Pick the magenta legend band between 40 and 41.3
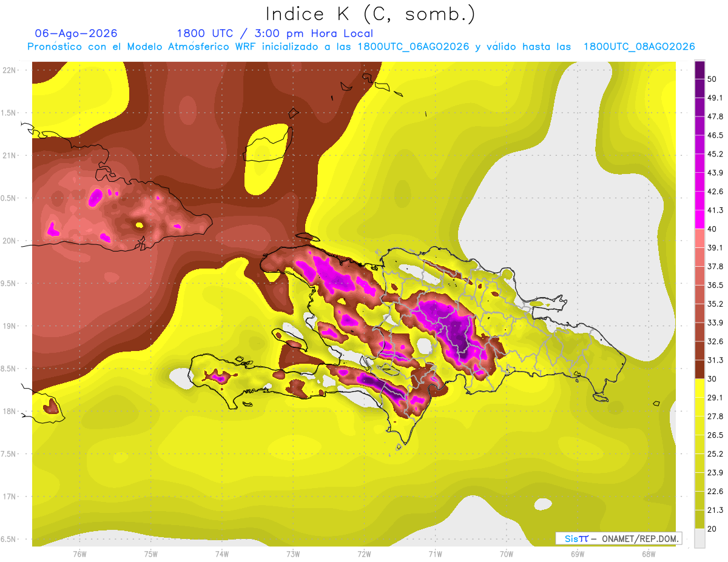This screenshot has height=562, width=728. click(699, 219)
